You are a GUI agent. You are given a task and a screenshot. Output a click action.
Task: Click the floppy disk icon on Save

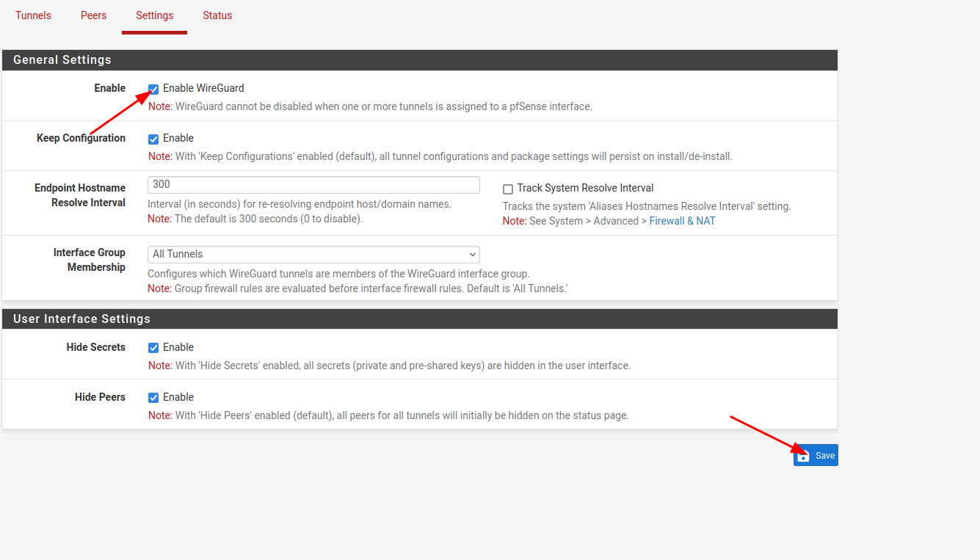click(x=804, y=456)
